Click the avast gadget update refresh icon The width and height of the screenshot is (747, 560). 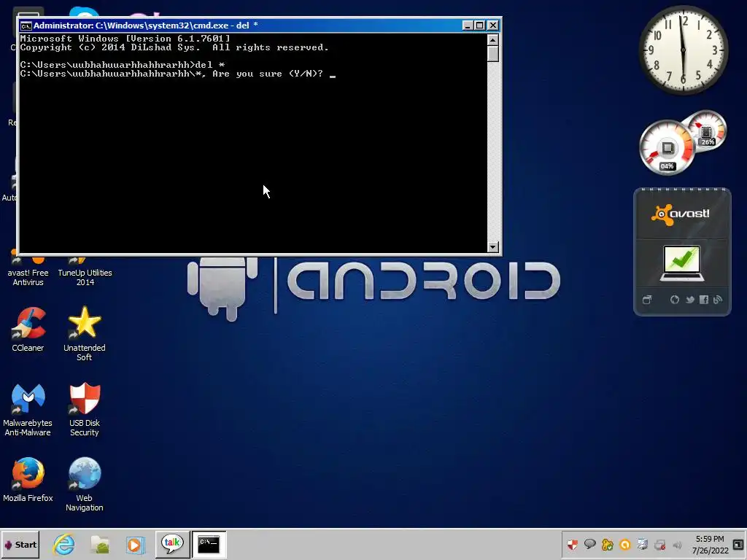[675, 300]
